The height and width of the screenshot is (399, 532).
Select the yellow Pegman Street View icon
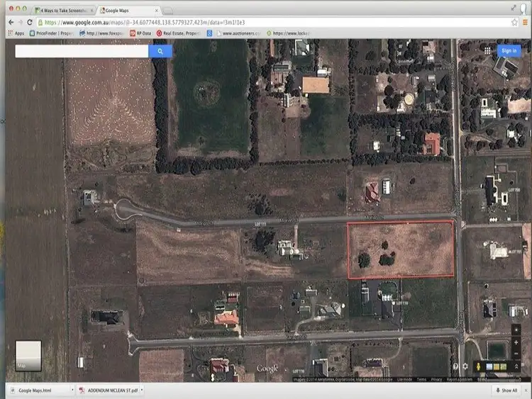tap(478, 366)
